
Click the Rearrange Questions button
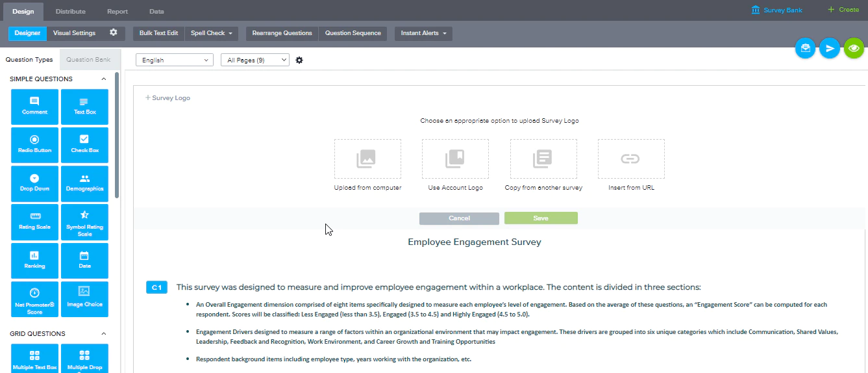coord(282,33)
